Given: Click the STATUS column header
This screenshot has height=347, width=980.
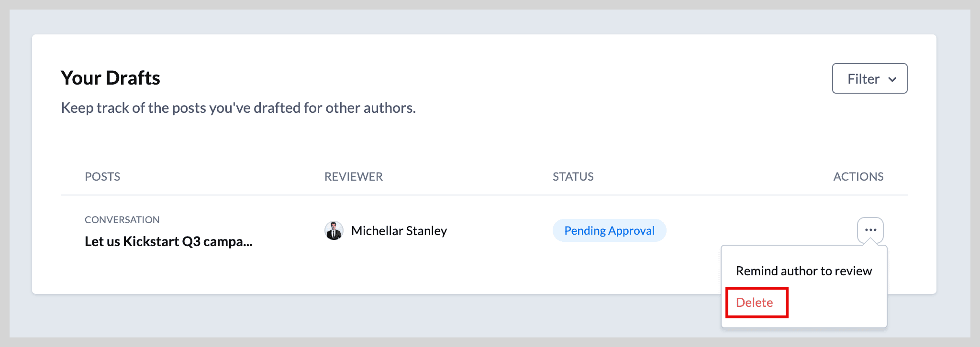Looking at the screenshot, I should coord(573,176).
